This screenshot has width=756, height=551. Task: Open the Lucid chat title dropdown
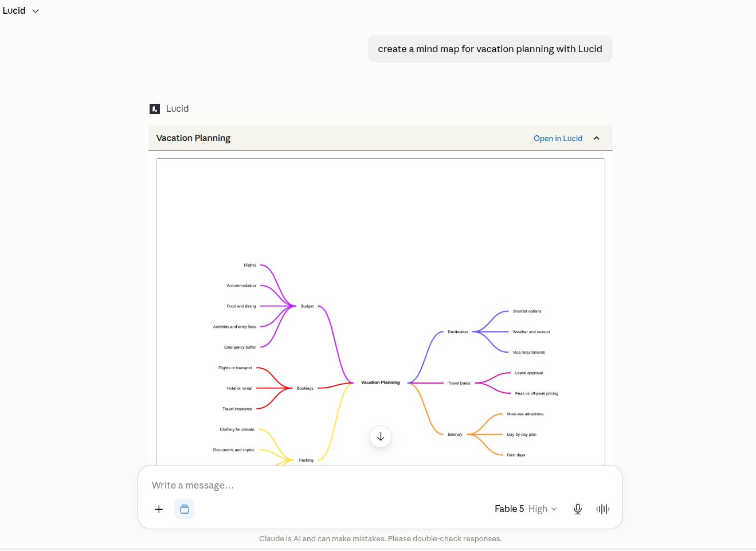[x=21, y=10]
